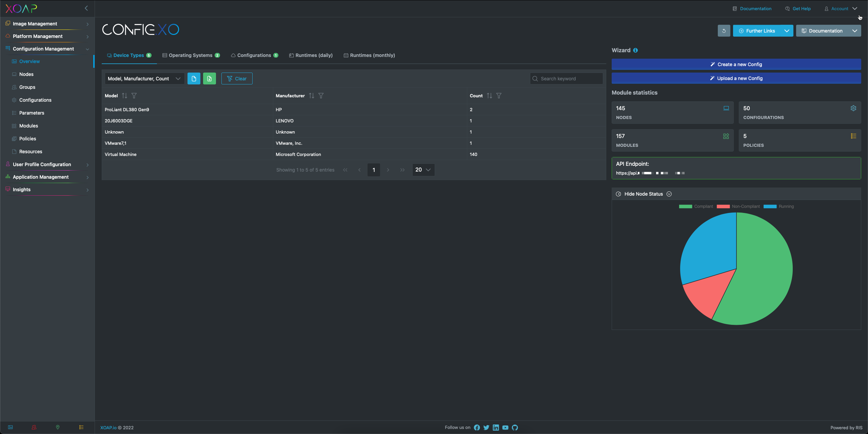This screenshot has width=868, height=434.
Task: Click bottom-bar yellow list icon
Action: 81,427
